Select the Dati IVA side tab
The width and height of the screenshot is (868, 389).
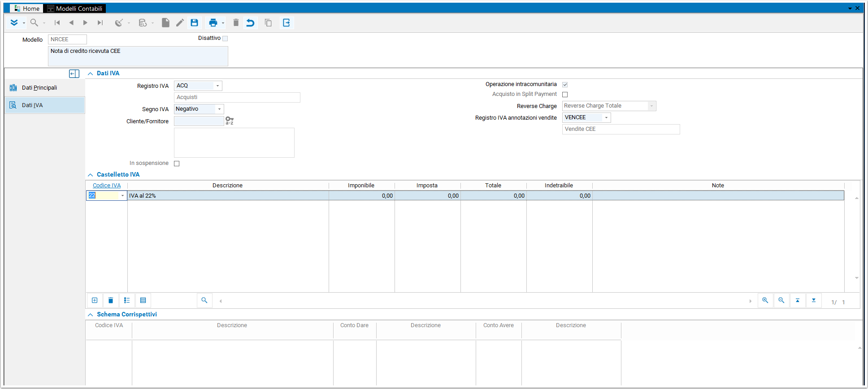pyautogui.click(x=44, y=105)
